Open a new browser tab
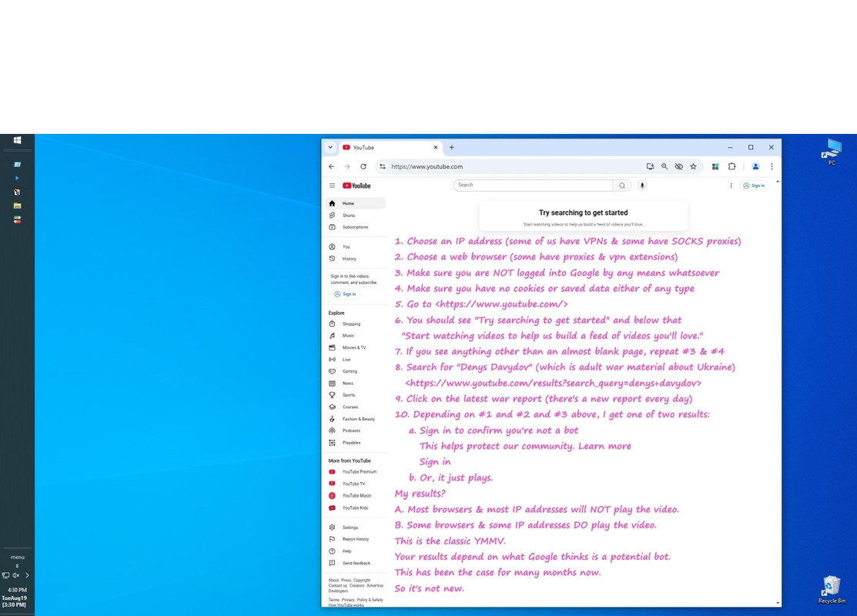The width and height of the screenshot is (857, 616). point(451,147)
